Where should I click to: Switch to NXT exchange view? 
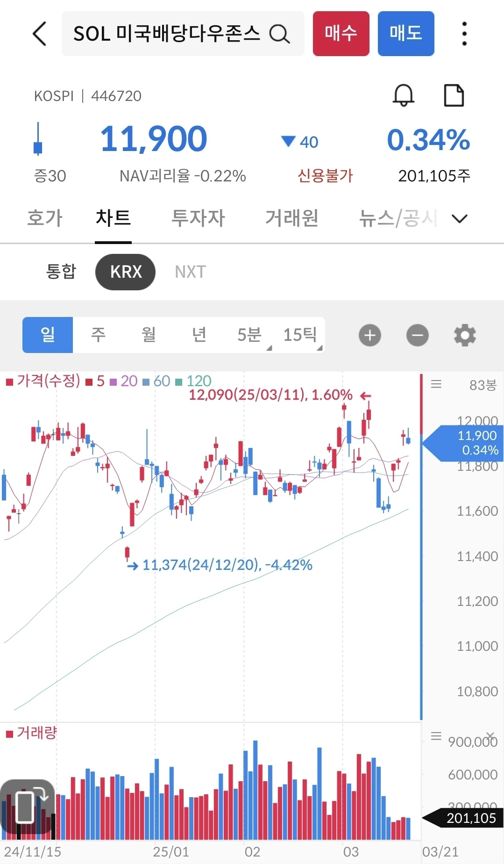click(x=190, y=272)
